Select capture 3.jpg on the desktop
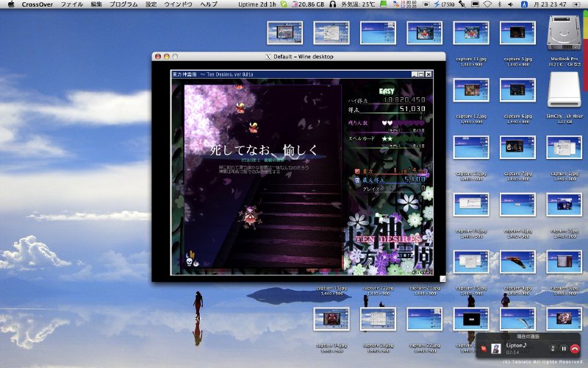588x368 pixels. [564, 262]
